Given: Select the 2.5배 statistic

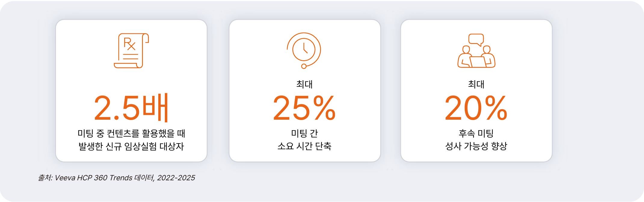Looking at the screenshot, I should (131, 108).
